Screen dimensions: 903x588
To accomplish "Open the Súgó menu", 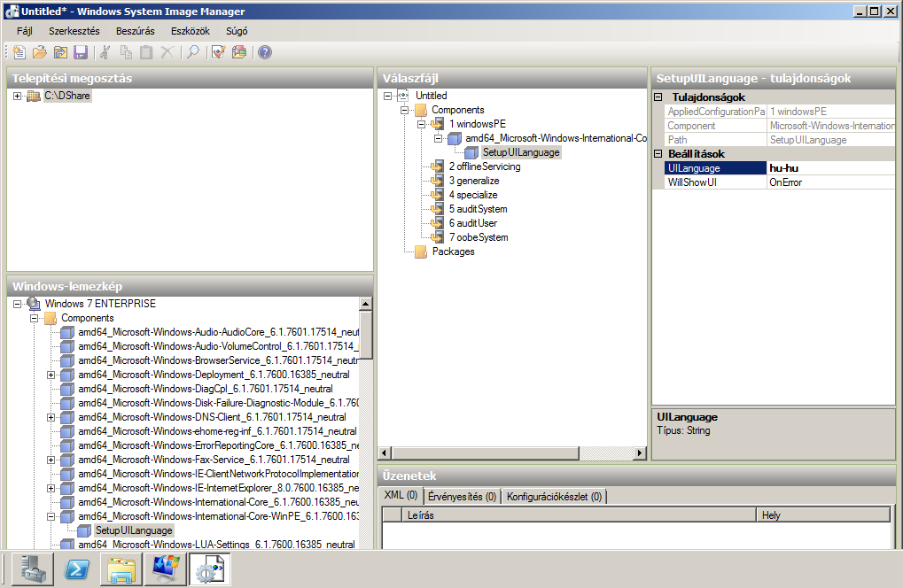I will coord(237,31).
